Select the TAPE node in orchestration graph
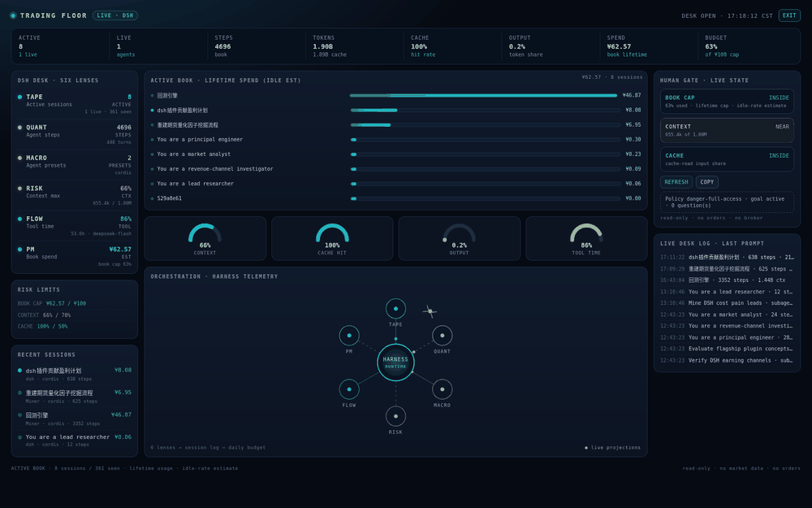Image resolution: width=812 pixels, height=508 pixels. pyautogui.click(x=395, y=308)
